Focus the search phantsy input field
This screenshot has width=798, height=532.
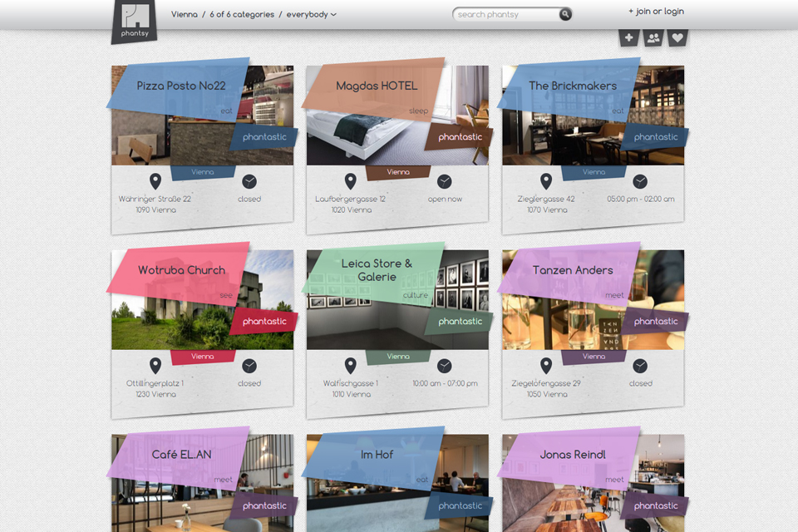click(x=506, y=14)
